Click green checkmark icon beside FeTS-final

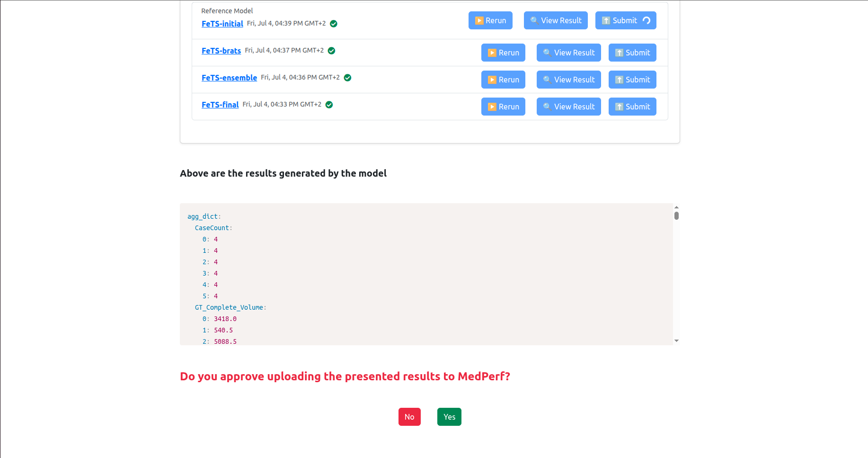329,105
